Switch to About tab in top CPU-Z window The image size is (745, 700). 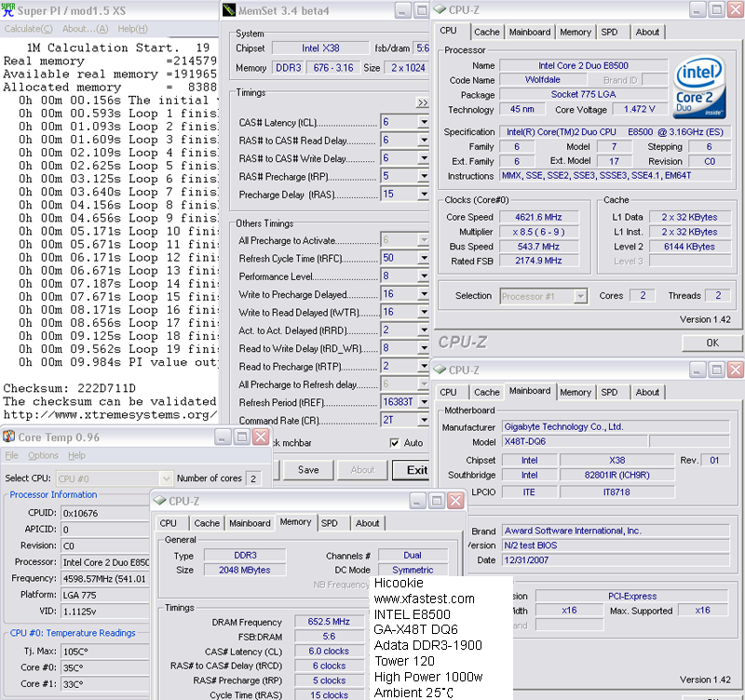click(x=647, y=33)
